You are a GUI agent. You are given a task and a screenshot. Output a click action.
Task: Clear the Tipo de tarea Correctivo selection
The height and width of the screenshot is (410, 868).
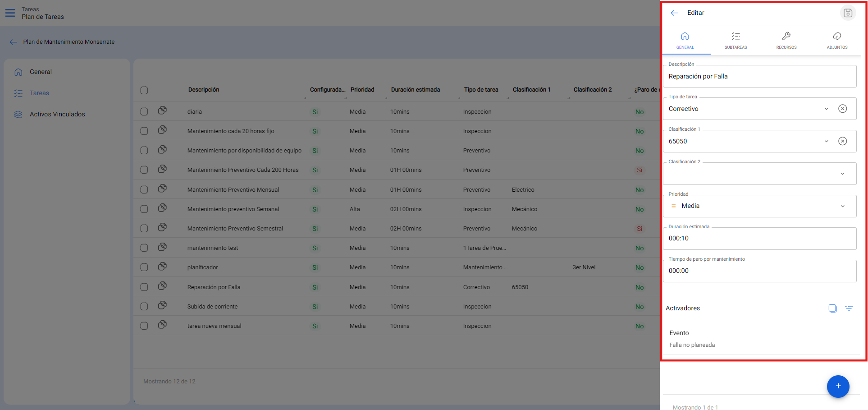pos(842,109)
